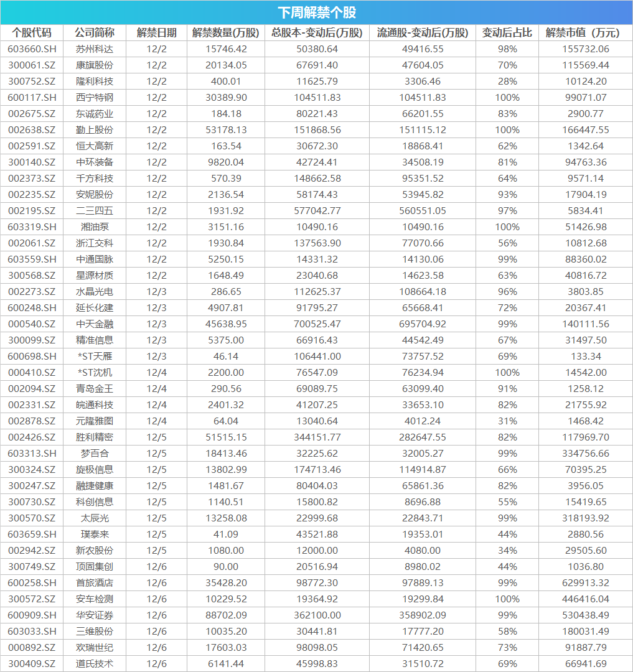Click the value 334756.66 for 梦百合
Screen dimensions: 633x672
[x=586, y=454]
